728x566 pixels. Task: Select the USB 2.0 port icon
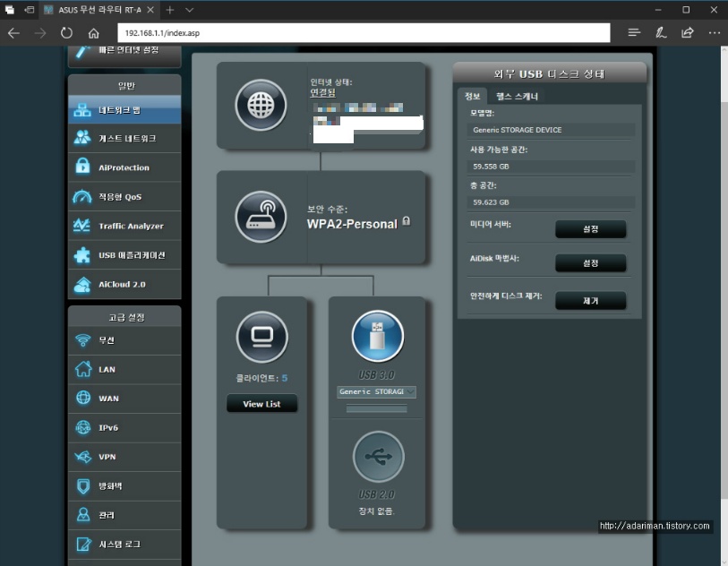pos(378,457)
